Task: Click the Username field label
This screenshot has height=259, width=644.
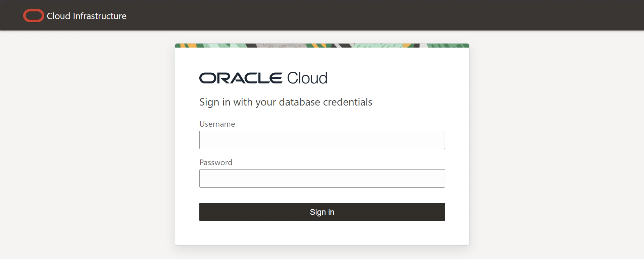Action: (217, 124)
